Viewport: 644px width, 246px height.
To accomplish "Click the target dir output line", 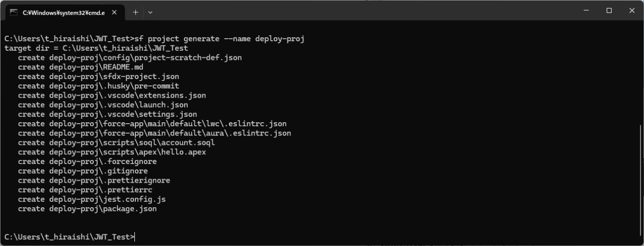I will (x=96, y=48).
